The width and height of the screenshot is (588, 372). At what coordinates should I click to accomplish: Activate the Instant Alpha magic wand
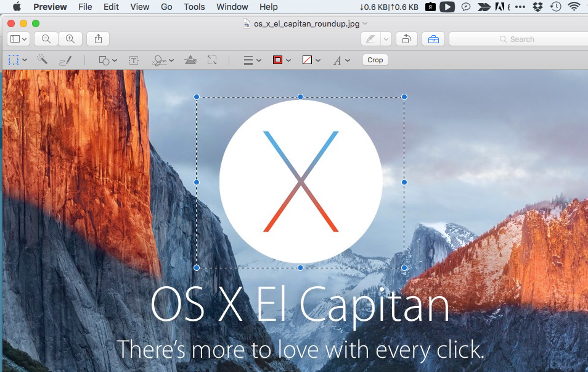[42, 59]
